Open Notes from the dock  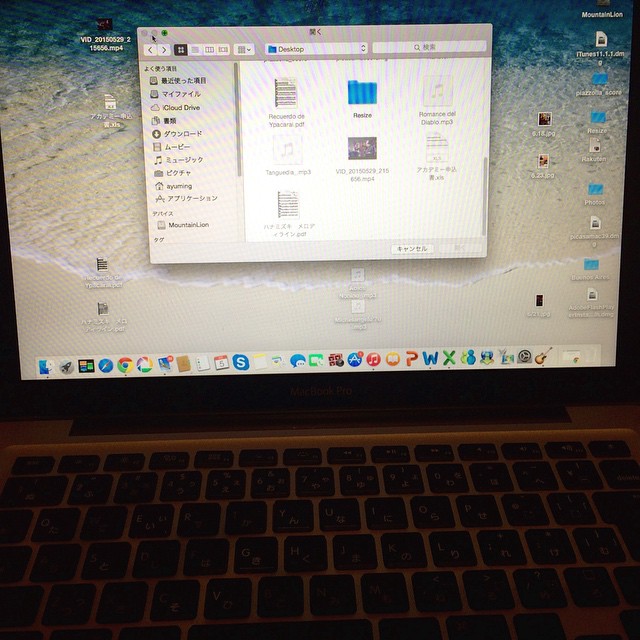(260, 362)
